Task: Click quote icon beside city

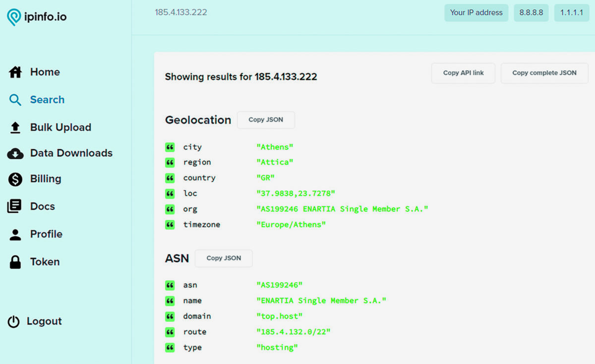Action: [170, 147]
